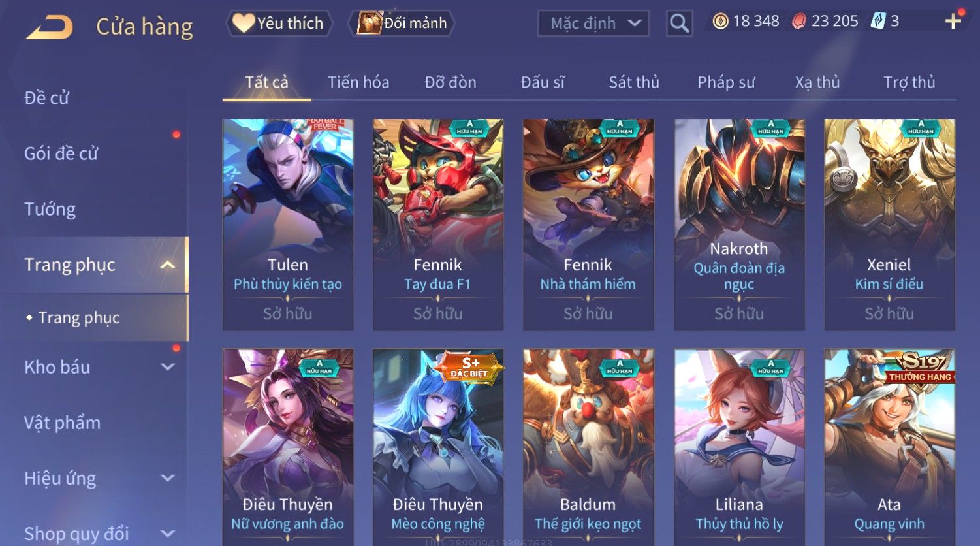The height and width of the screenshot is (546, 980).
Task: Collapse the Trang phục sidebar section
Action: [168, 265]
